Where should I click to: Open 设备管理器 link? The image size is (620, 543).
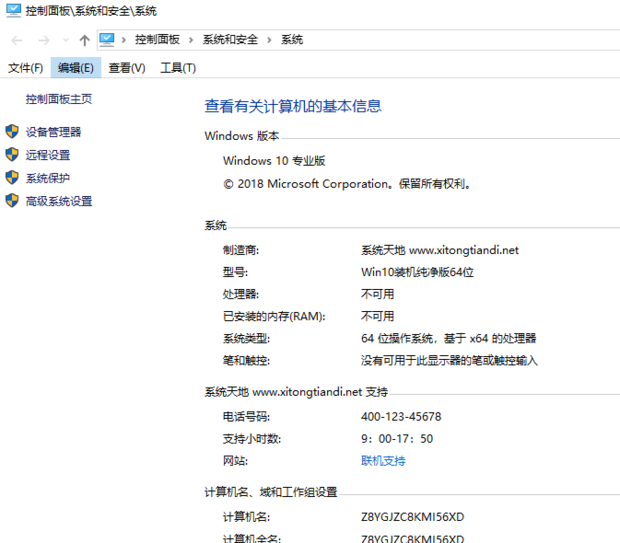point(53,132)
